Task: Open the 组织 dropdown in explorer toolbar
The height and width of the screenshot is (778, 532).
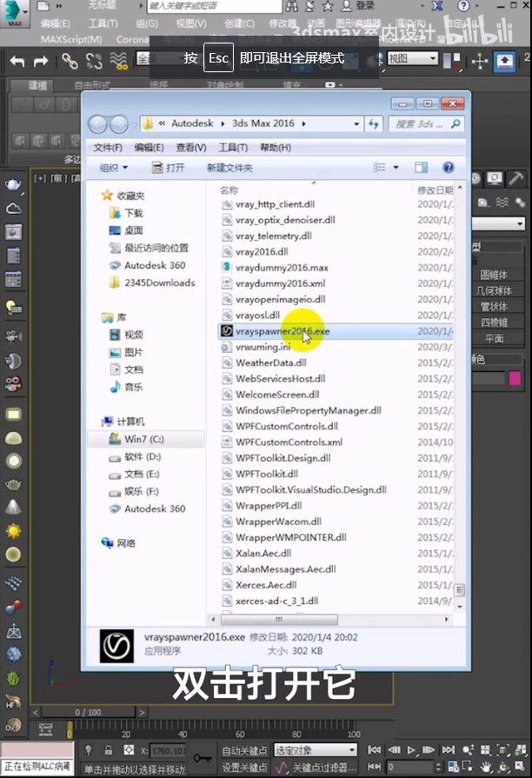Action: (114, 168)
